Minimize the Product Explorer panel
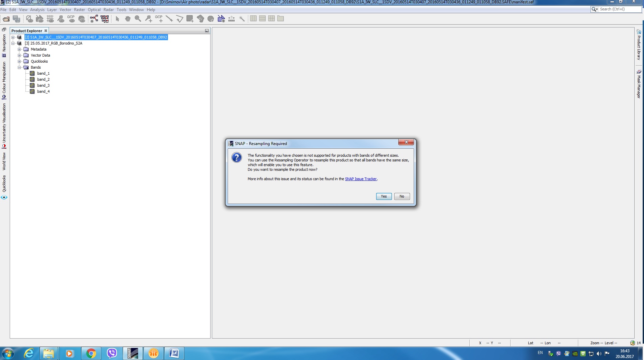Viewport: 644px width, 360px height. 207,31
